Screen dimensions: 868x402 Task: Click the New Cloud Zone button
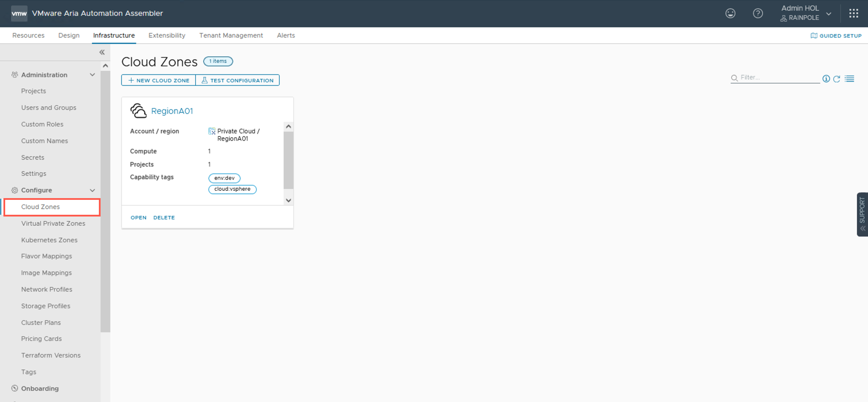(158, 80)
